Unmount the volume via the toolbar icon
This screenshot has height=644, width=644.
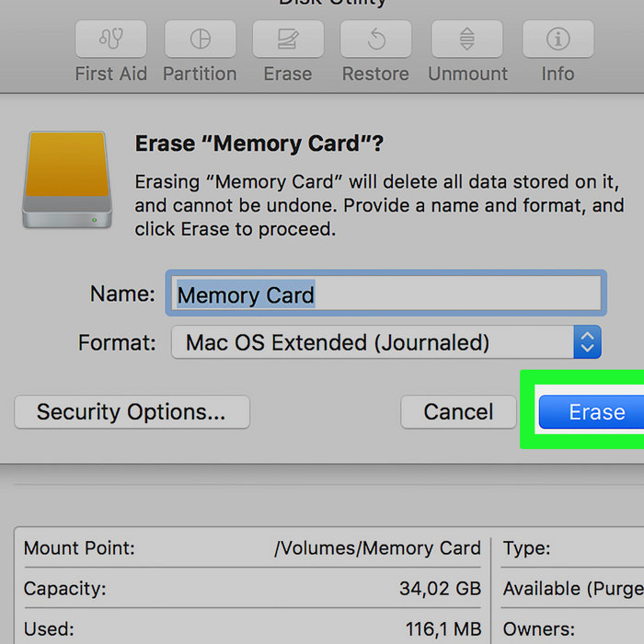467,39
